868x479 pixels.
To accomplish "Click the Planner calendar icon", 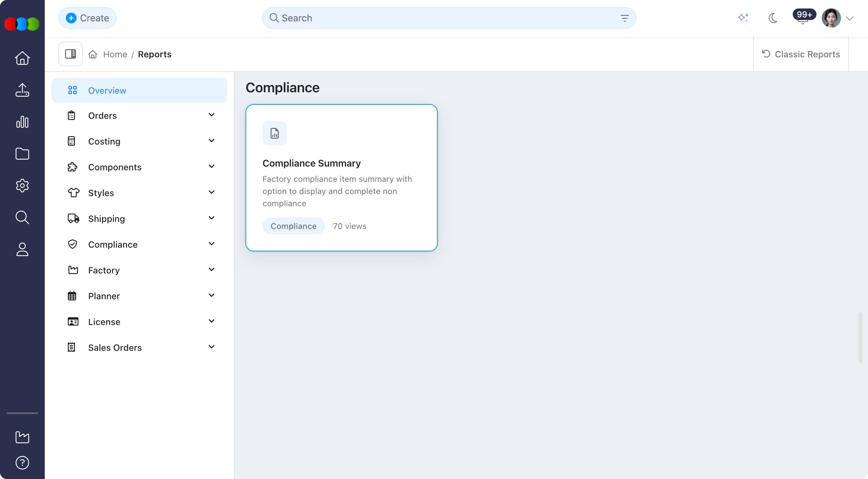I will 72,296.
